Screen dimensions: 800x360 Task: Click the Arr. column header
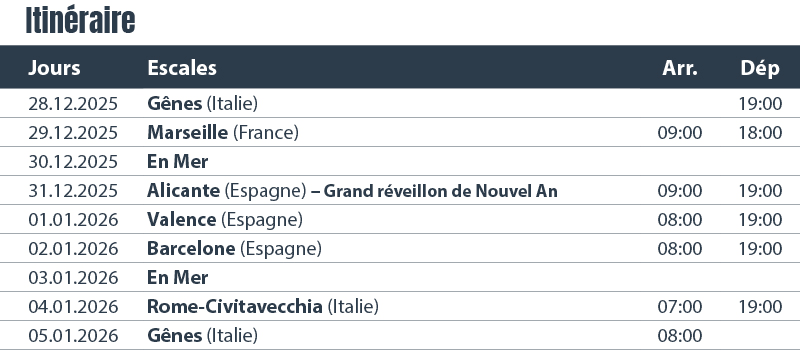(x=680, y=68)
